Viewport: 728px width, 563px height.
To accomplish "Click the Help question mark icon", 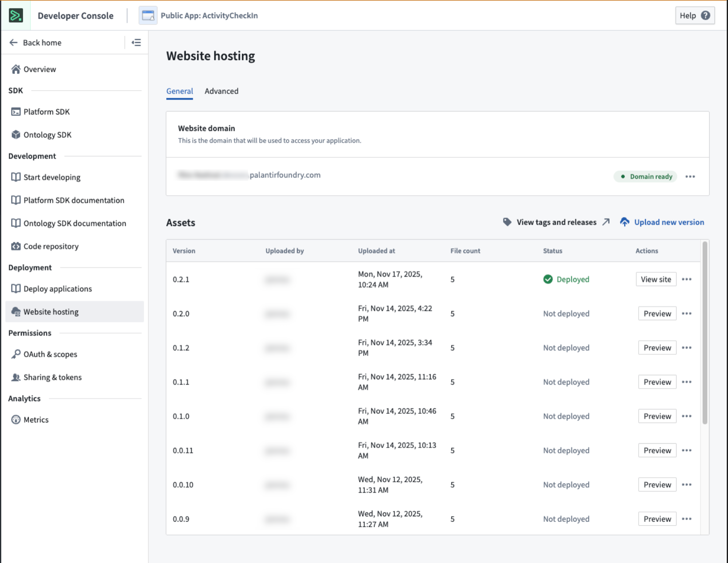I will click(x=705, y=15).
